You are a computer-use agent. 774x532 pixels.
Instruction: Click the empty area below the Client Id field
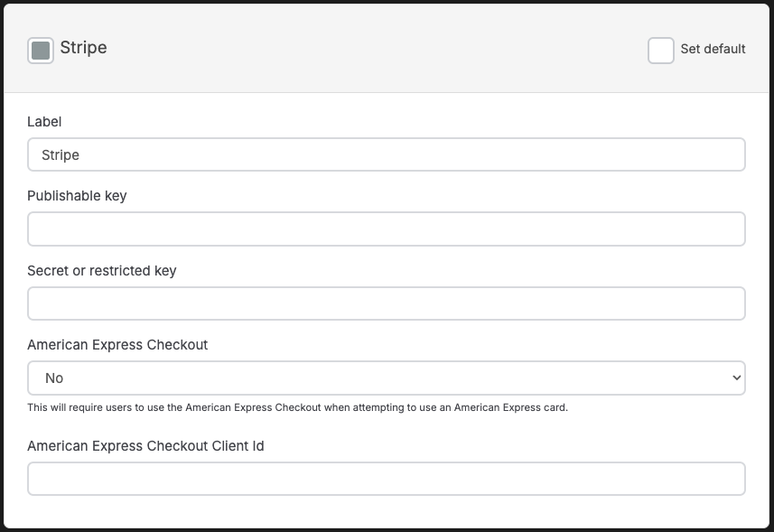(386, 512)
